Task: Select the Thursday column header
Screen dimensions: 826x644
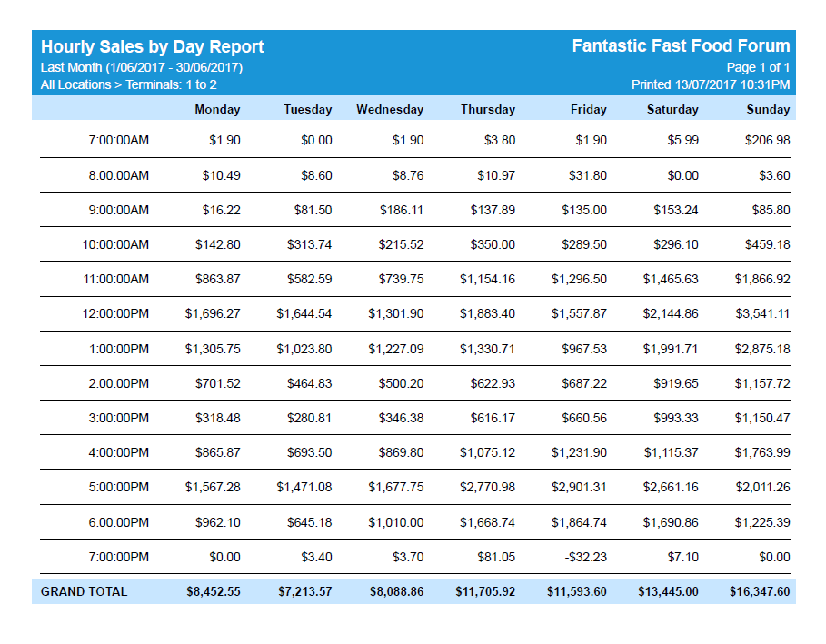Action: click(x=487, y=110)
